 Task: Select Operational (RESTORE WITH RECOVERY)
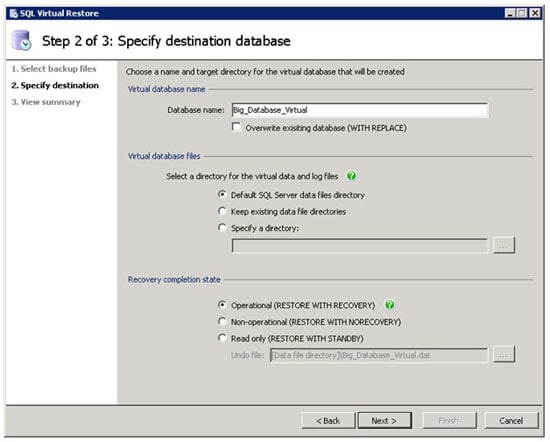222,305
